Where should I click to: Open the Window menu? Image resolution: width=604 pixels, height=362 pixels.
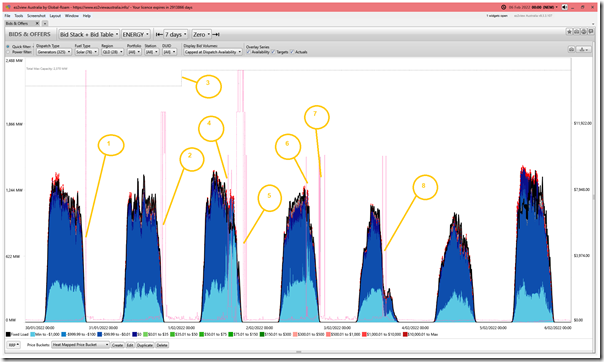pos(72,16)
